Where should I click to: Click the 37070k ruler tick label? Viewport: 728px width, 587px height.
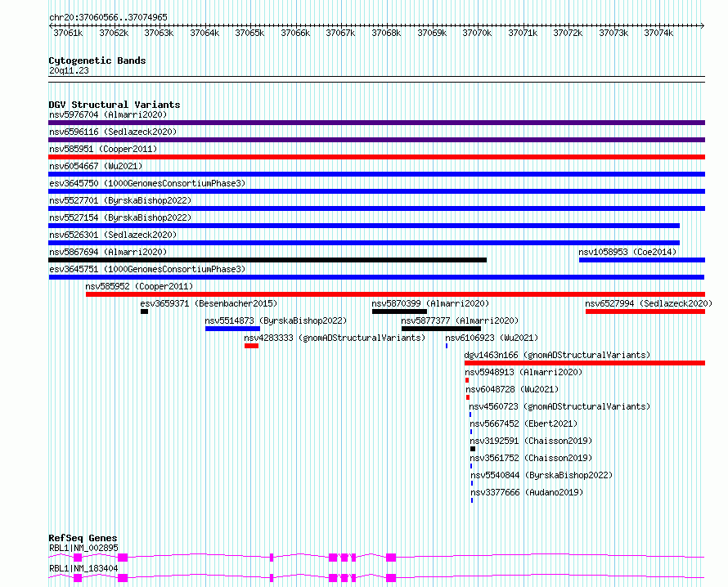(x=477, y=33)
